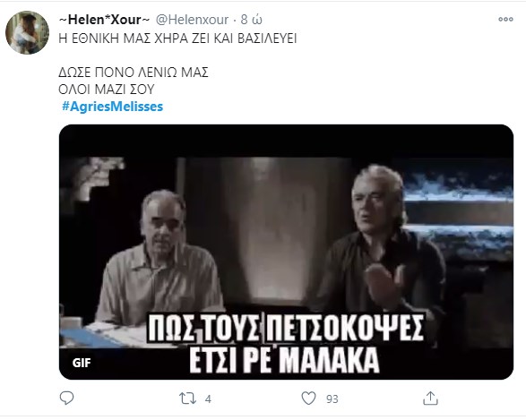Viewport: 526px width, 420px height.
Task: Open the Helen*Xour profile avatar
Action: click(27, 32)
